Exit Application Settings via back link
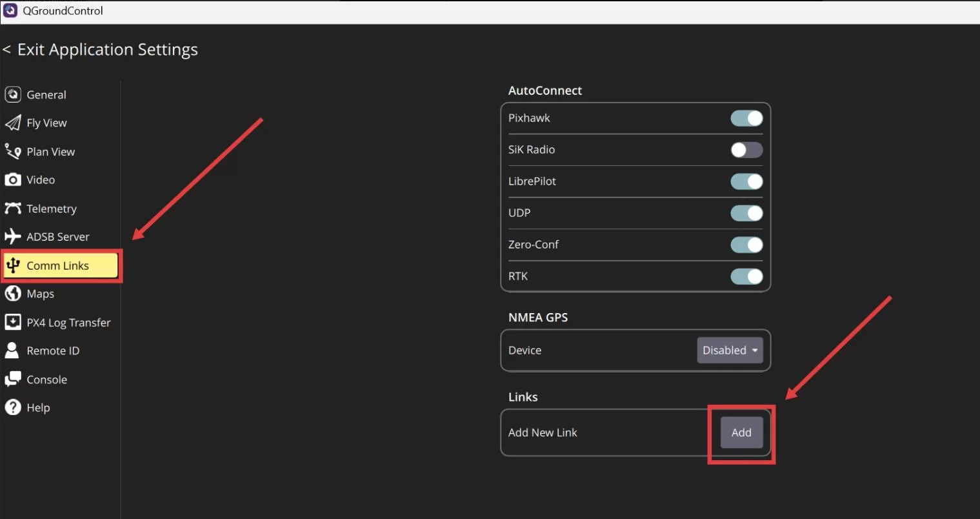 coord(101,50)
